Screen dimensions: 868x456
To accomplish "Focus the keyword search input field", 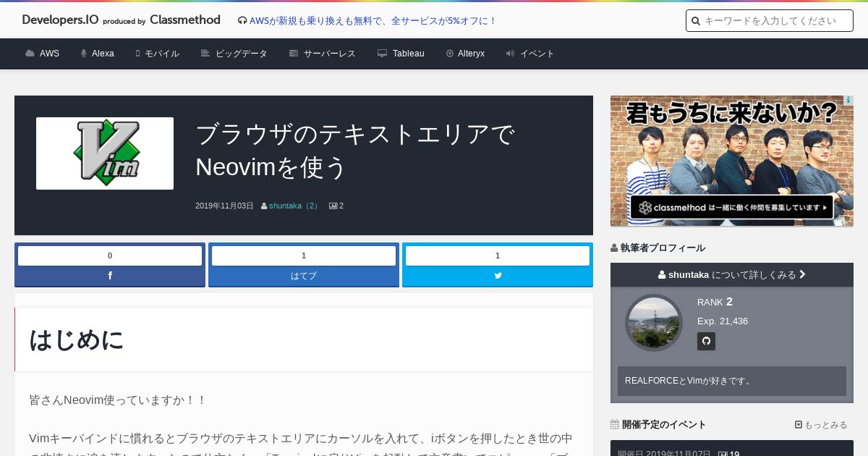I will 770,21.
